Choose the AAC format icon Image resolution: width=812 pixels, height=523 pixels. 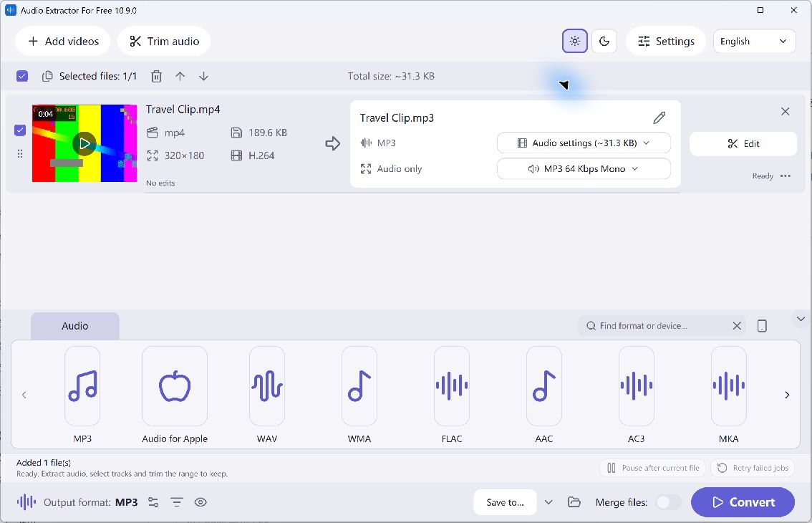543,386
